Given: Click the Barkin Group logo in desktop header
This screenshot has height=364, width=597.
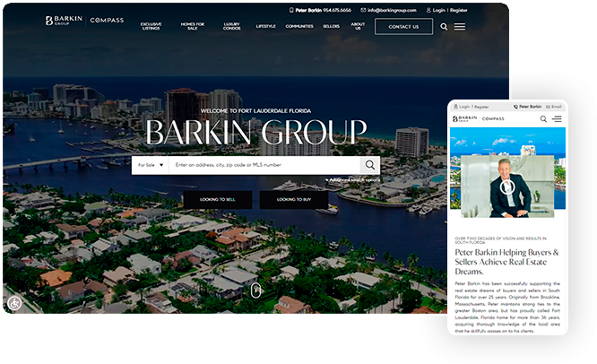Looking at the screenshot, I should 64,21.
